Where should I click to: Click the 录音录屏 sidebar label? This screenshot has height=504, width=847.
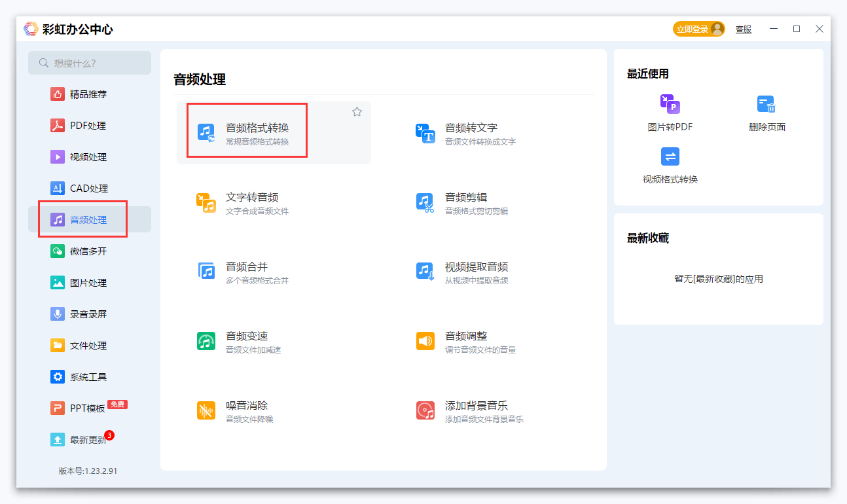88,314
